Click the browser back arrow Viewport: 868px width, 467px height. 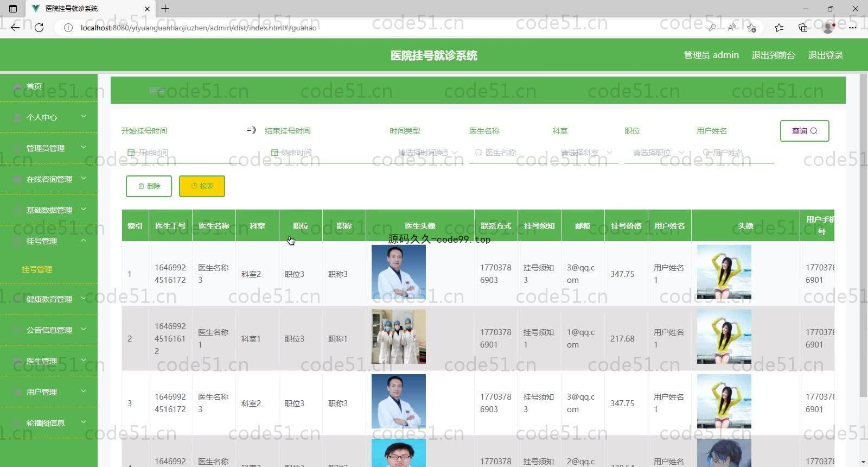point(15,27)
